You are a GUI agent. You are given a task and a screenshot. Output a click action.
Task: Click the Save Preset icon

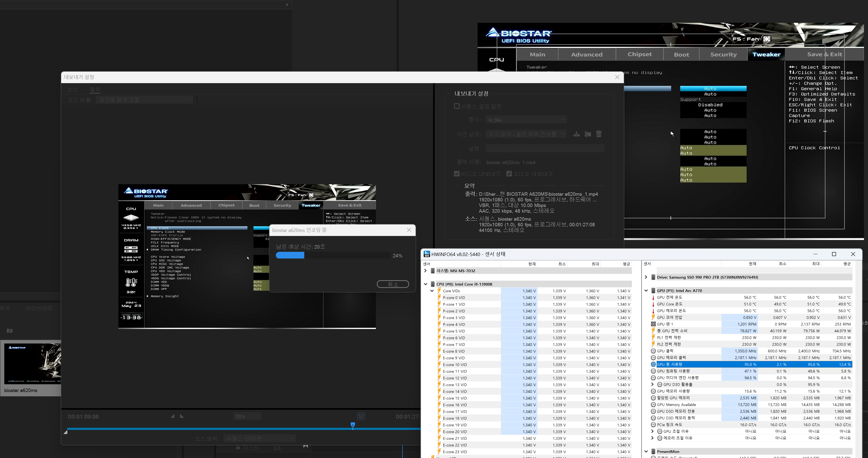tap(577, 134)
